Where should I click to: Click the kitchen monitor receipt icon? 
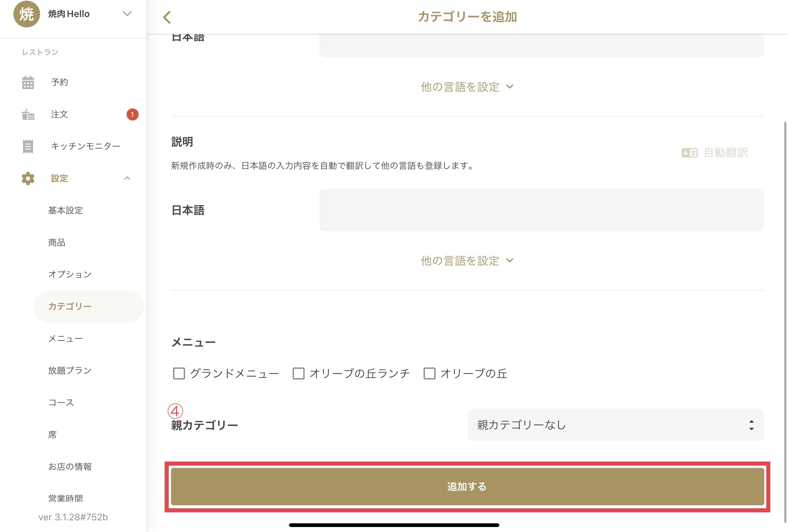point(28,147)
